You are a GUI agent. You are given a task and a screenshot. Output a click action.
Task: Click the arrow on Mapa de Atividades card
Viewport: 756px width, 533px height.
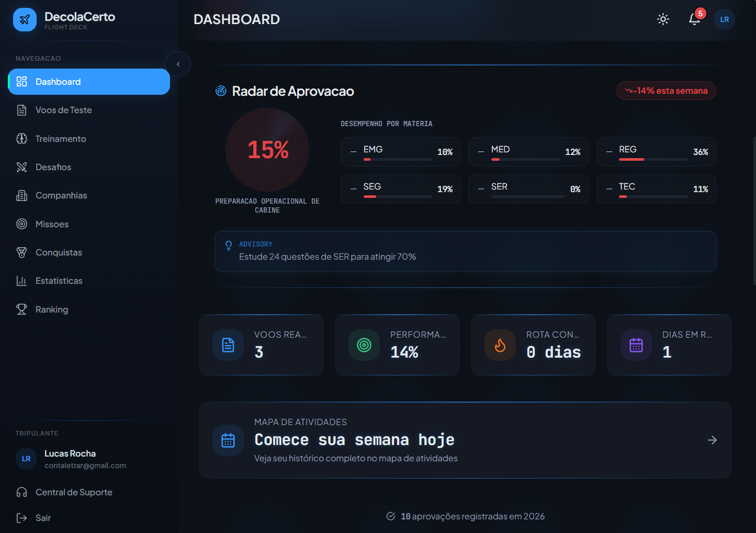click(x=712, y=440)
